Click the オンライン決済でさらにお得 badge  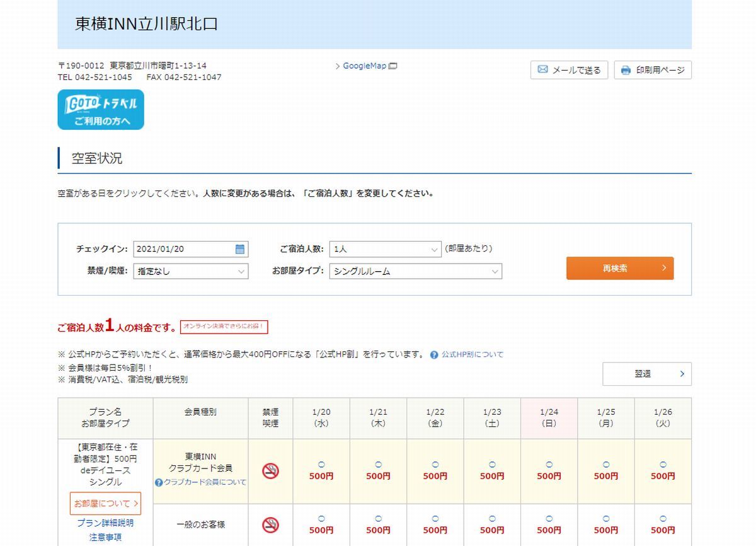point(224,327)
